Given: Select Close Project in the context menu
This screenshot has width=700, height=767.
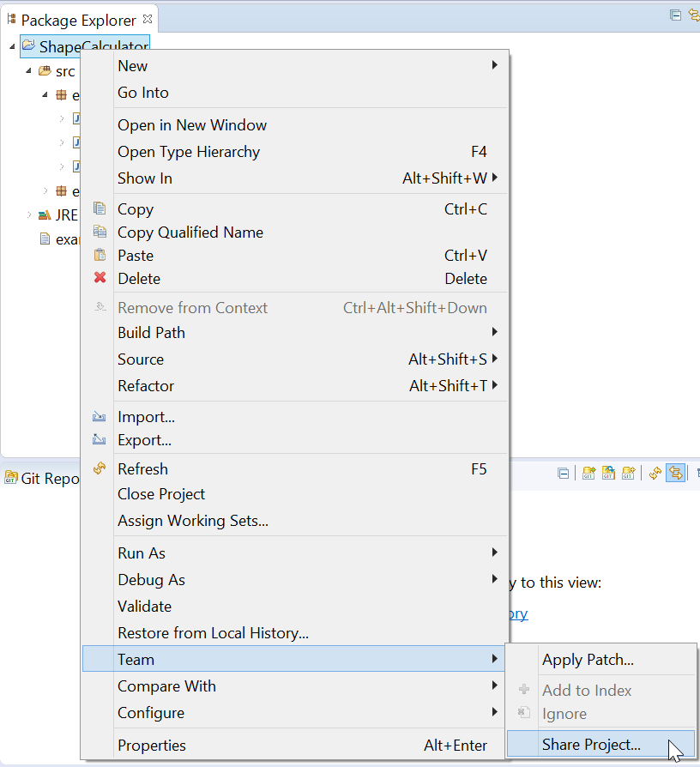Looking at the screenshot, I should tap(160, 494).
